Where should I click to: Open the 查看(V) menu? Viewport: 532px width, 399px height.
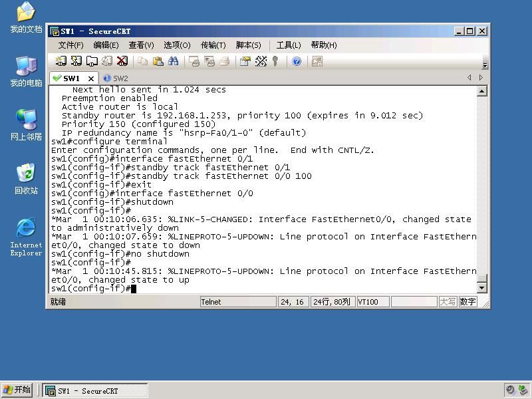point(141,45)
